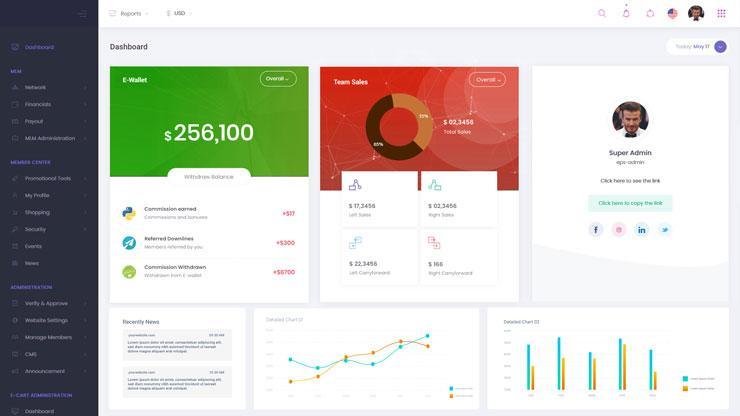Screen dimensions: 740x416
Task: Open Events in sidebar
Action: pyautogui.click(x=33, y=246)
